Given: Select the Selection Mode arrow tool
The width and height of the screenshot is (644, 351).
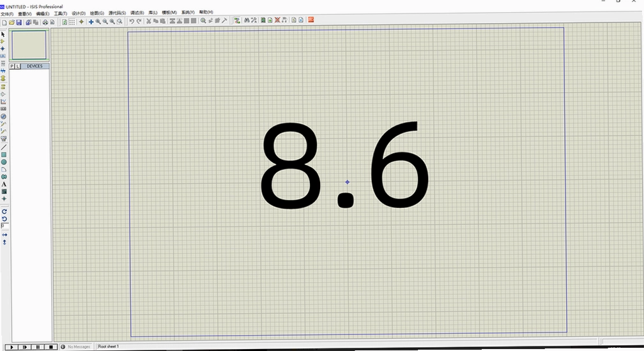Looking at the screenshot, I should tap(3, 35).
